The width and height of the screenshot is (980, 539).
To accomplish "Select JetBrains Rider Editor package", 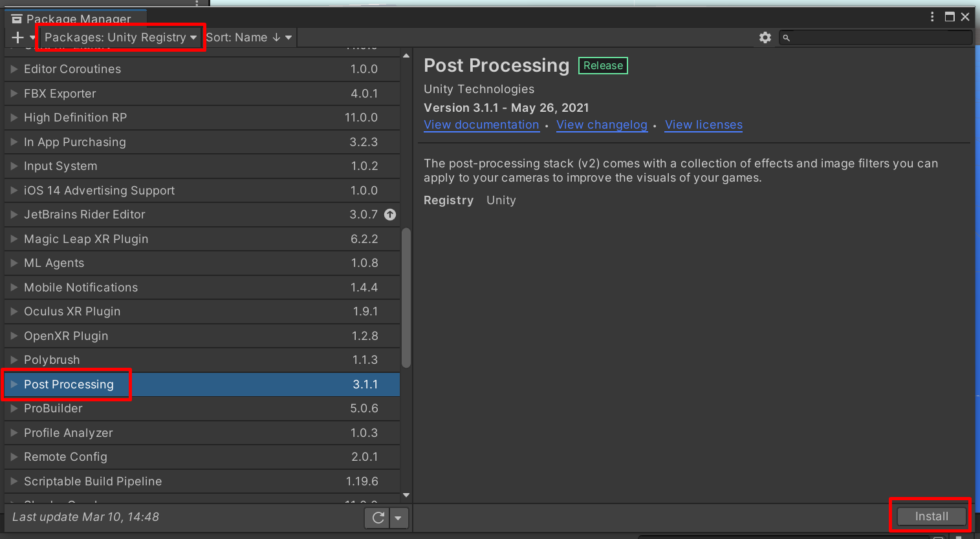I will (x=202, y=215).
